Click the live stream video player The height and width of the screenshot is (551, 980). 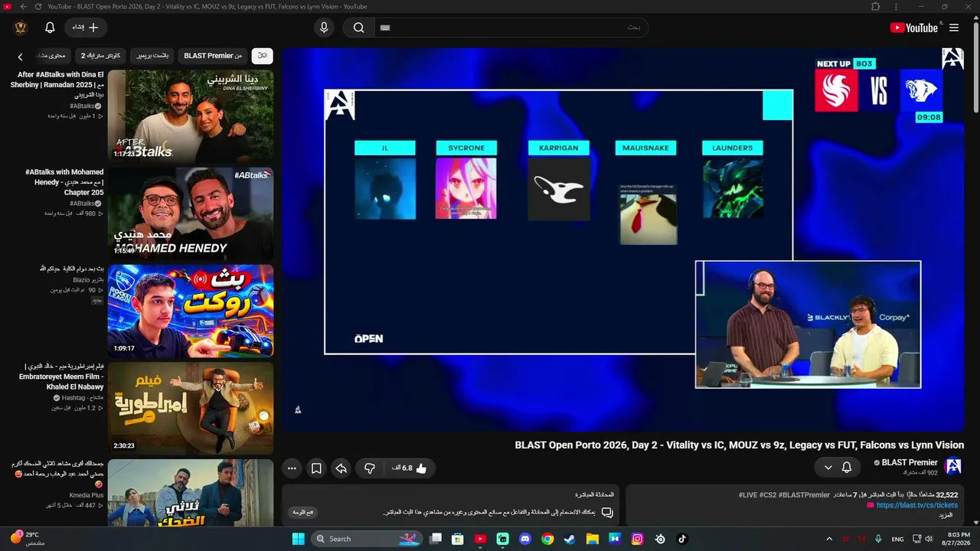(624, 240)
